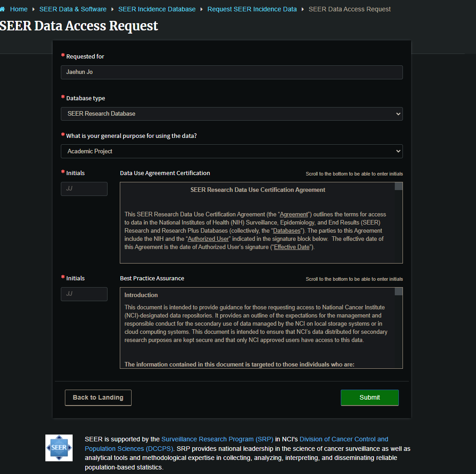Click the Requested for name field

231,72
